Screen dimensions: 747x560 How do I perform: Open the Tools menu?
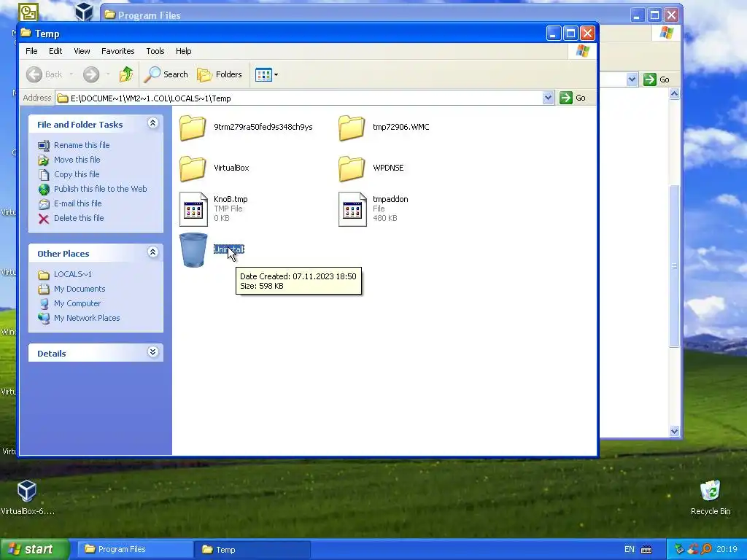click(x=155, y=51)
